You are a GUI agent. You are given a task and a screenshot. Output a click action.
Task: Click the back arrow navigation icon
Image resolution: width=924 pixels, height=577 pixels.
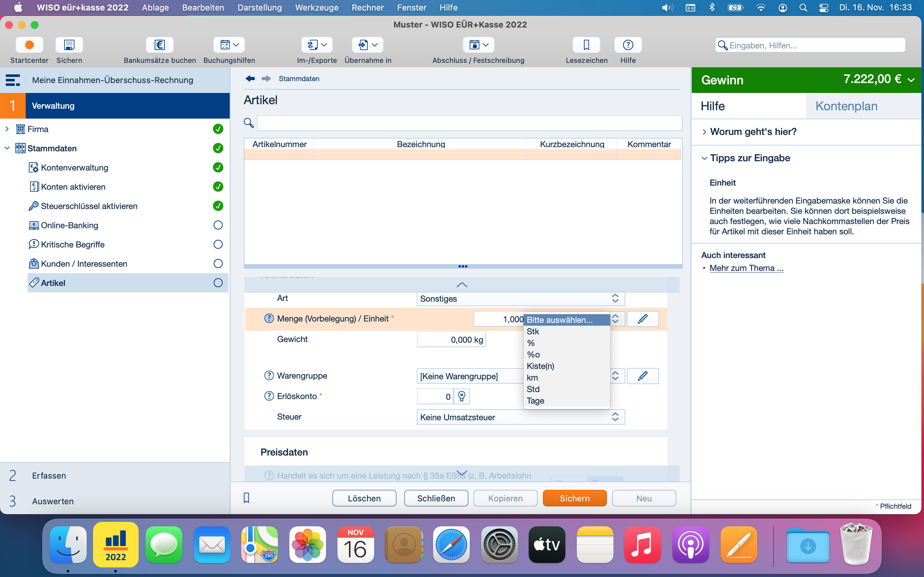pyautogui.click(x=250, y=79)
